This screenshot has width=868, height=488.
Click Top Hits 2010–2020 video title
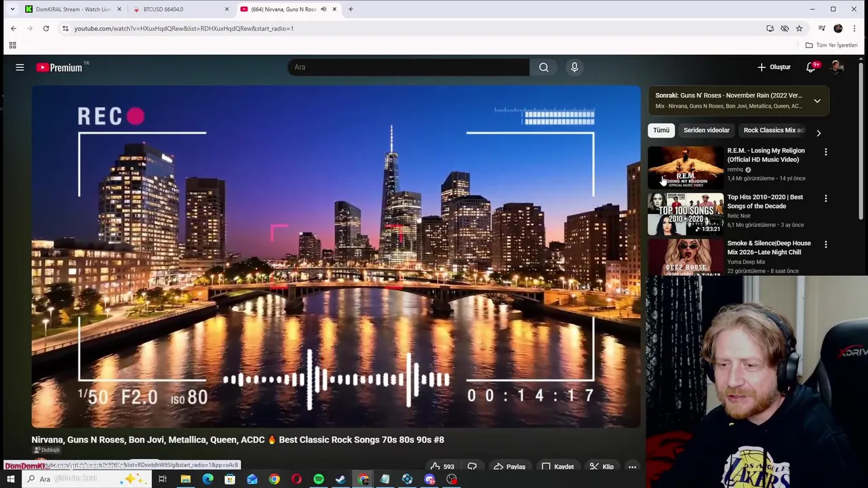click(765, 201)
